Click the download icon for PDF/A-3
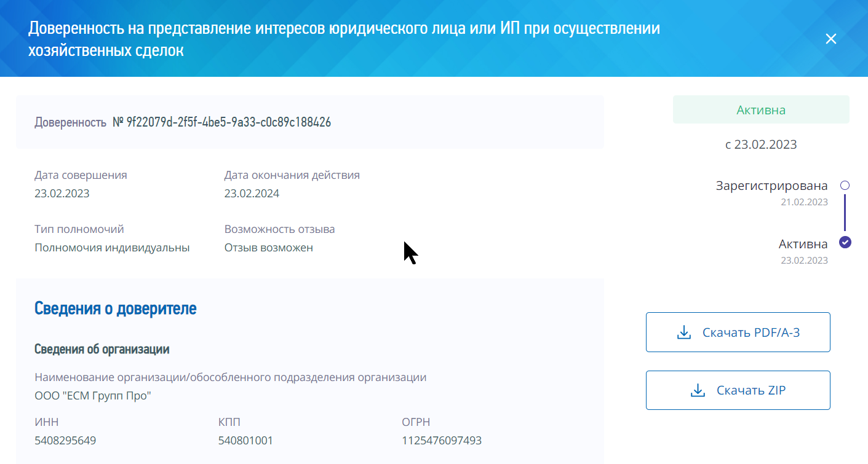This screenshot has height=464, width=868. click(x=683, y=332)
